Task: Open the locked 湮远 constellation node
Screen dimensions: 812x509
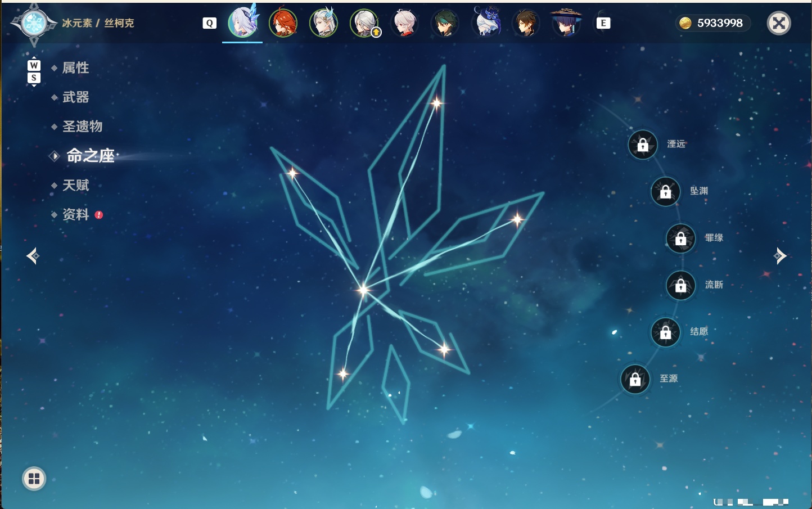Action: (643, 145)
